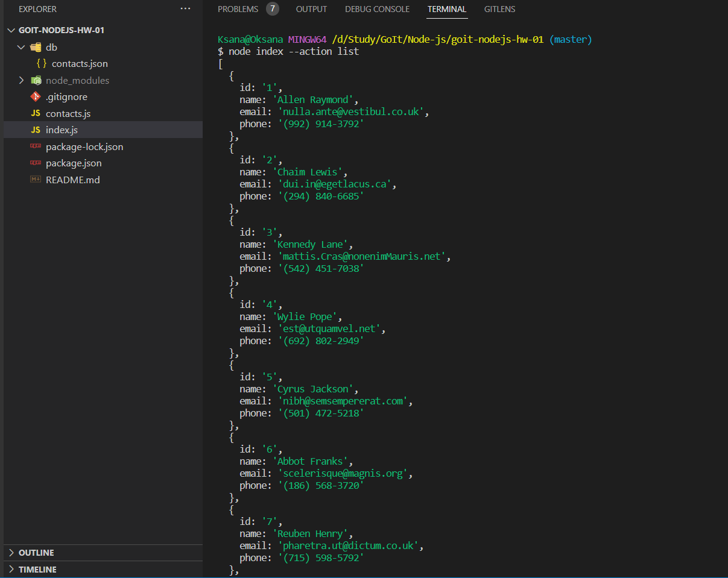The image size is (728, 578).
Task: Collapse the db folder
Action: click(22, 47)
